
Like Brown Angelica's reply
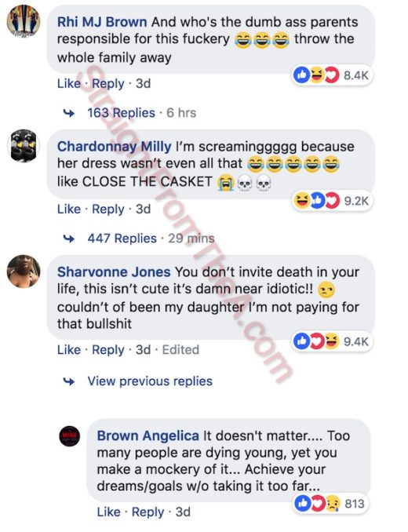point(108,512)
